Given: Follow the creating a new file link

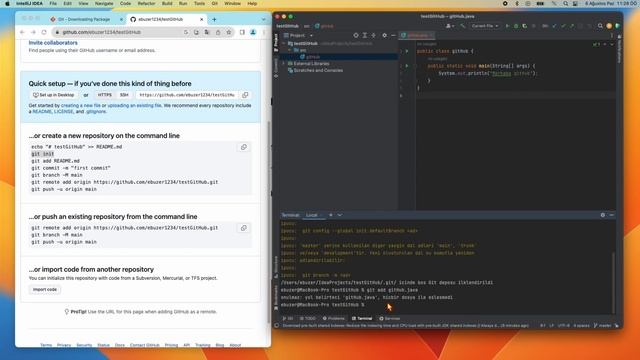Looking at the screenshot, I should [x=80, y=105].
